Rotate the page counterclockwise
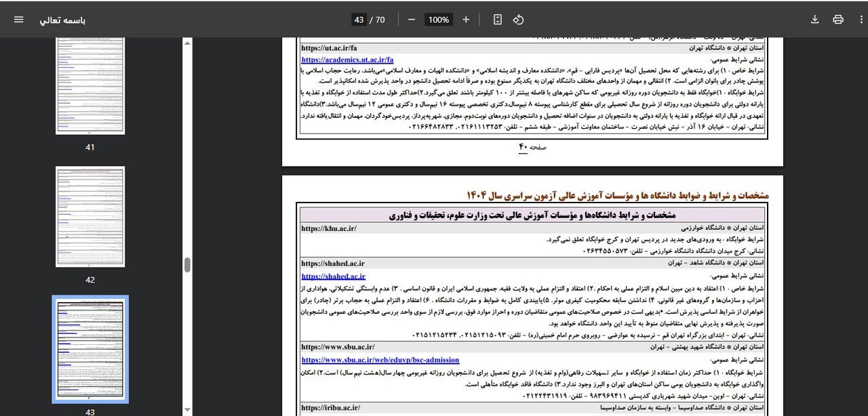 [x=518, y=20]
